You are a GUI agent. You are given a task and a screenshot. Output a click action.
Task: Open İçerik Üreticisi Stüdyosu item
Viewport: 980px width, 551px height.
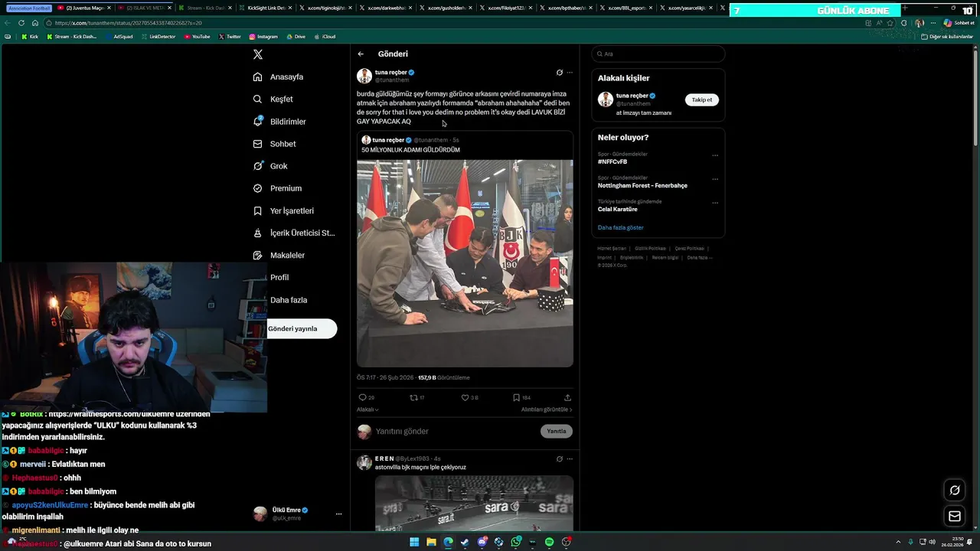coord(294,233)
